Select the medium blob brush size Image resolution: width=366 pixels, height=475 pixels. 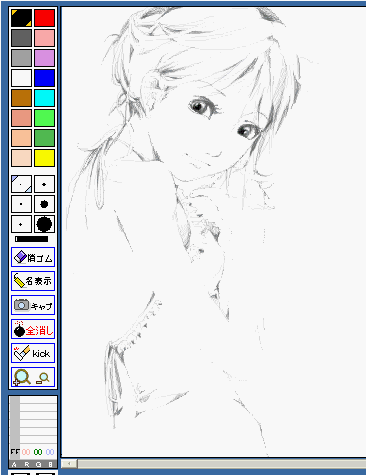pos(44,204)
